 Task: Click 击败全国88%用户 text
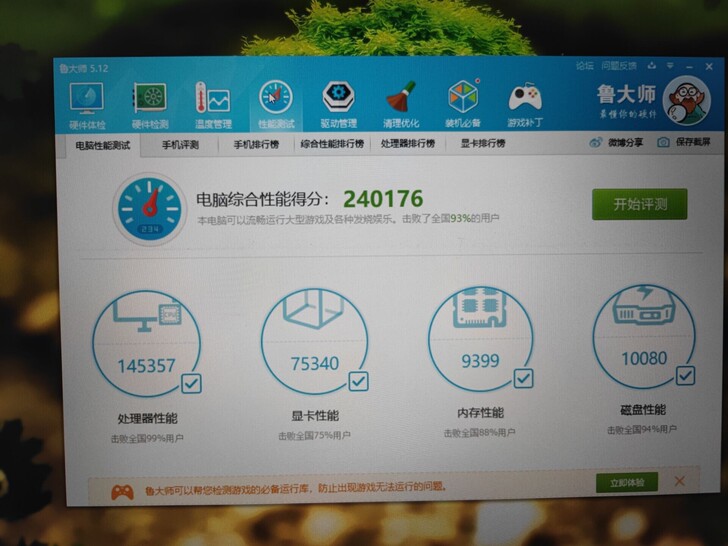(480, 433)
